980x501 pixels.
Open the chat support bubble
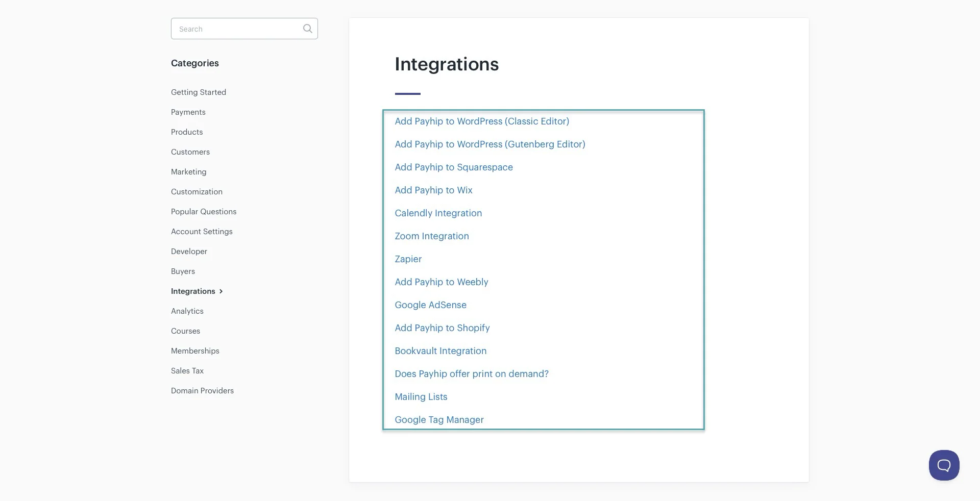(944, 465)
